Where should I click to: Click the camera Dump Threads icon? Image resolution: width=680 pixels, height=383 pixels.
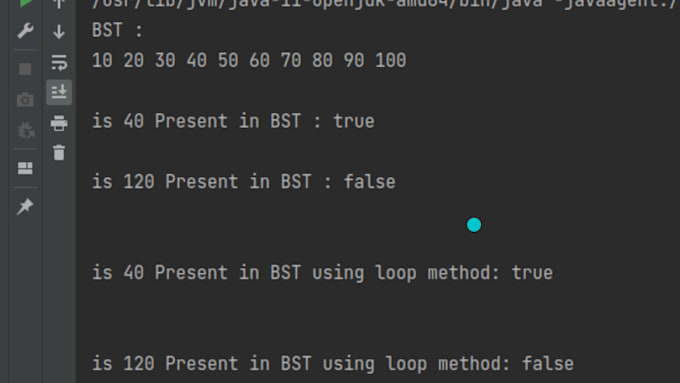tap(25, 99)
